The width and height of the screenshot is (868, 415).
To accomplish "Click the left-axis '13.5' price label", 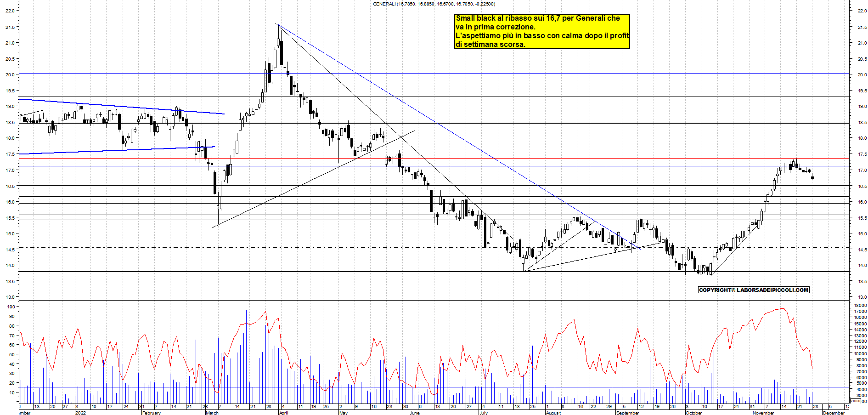I will click(9, 281).
